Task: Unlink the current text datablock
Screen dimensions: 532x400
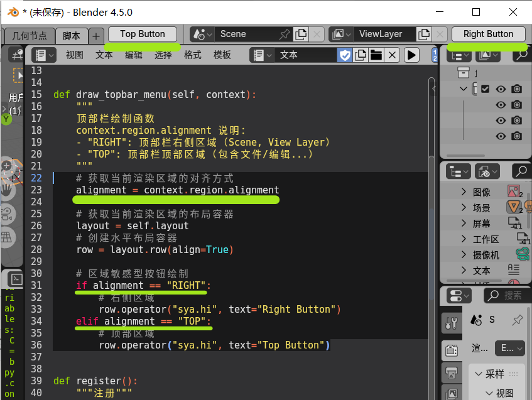Action: [x=392, y=55]
